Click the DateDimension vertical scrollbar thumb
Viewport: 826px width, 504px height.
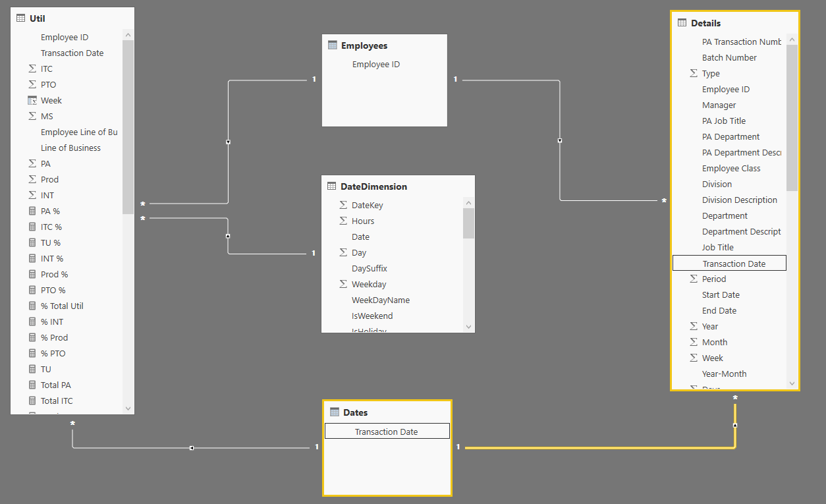click(468, 223)
